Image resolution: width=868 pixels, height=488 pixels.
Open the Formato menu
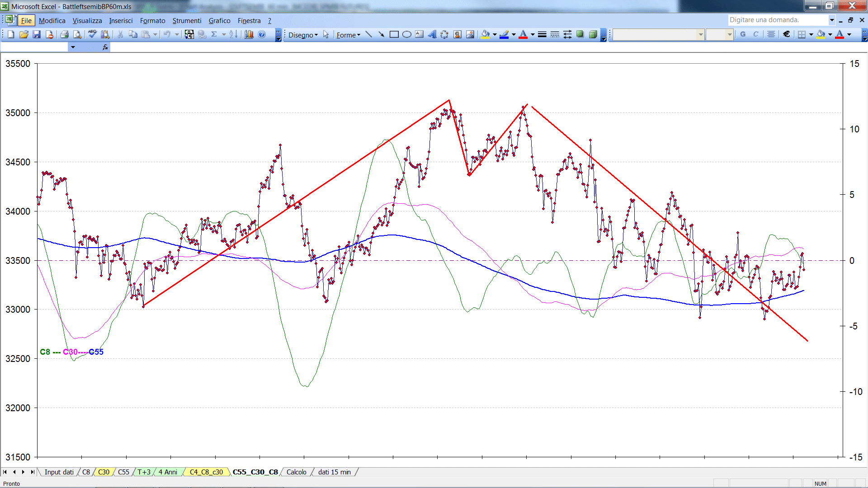(153, 20)
